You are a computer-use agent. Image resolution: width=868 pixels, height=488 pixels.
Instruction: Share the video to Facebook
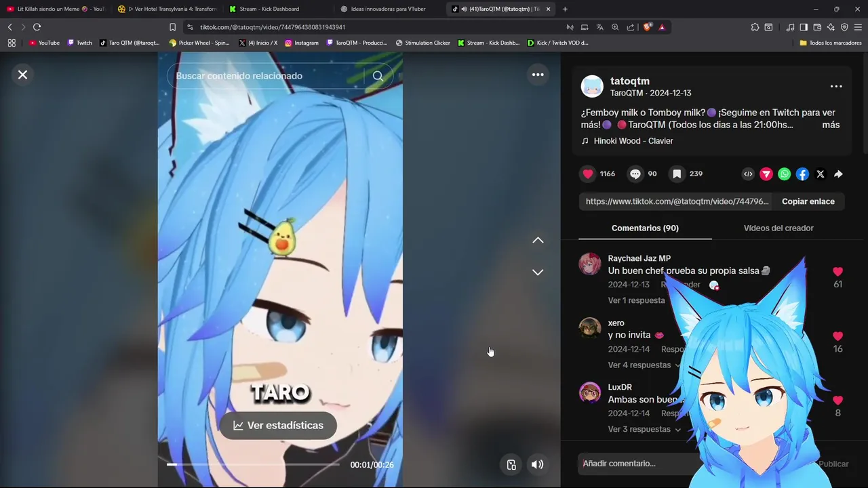pos(802,174)
